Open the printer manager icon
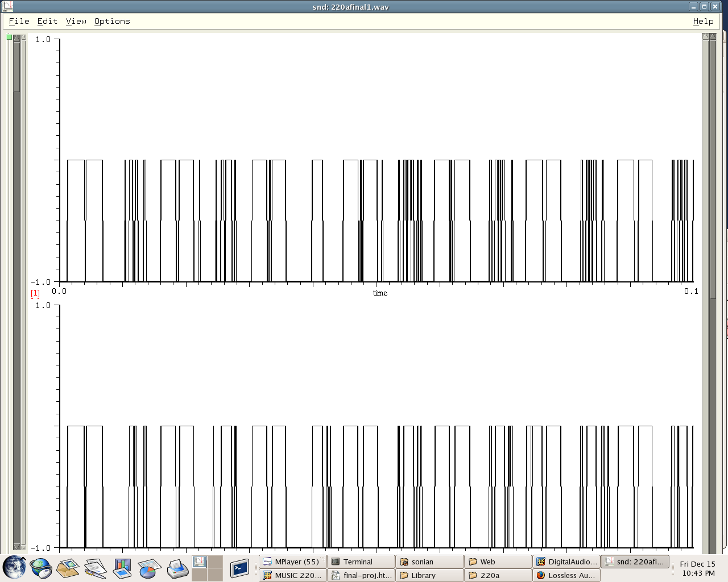The width and height of the screenshot is (728, 582). click(177, 568)
